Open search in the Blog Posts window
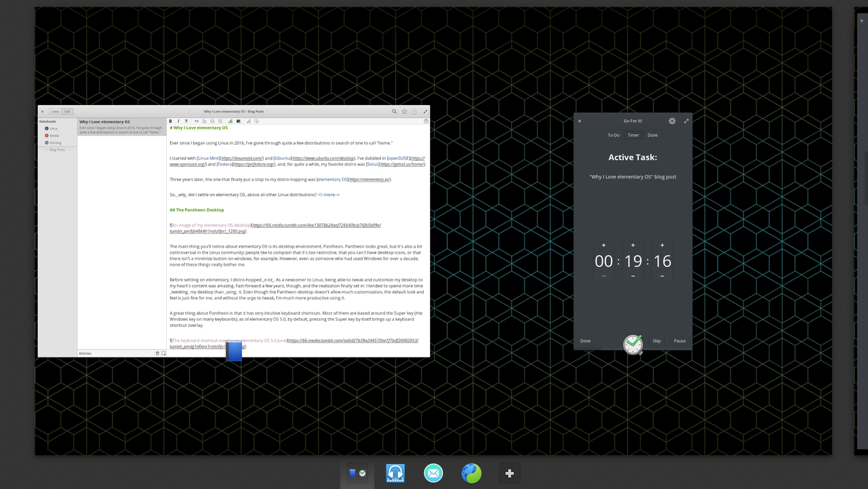The height and width of the screenshot is (489, 868). 394,111
